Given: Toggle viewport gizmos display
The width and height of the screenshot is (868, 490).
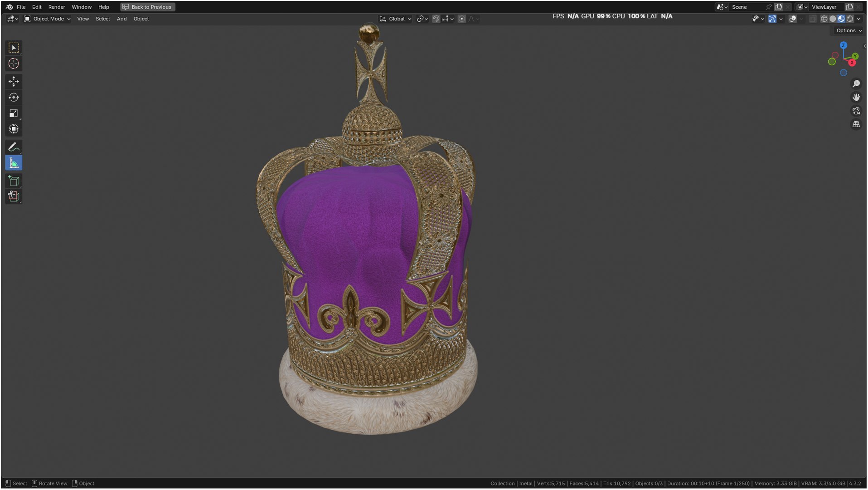Looking at the screenshot, I should pyautogui.click(x=772, y=19).
